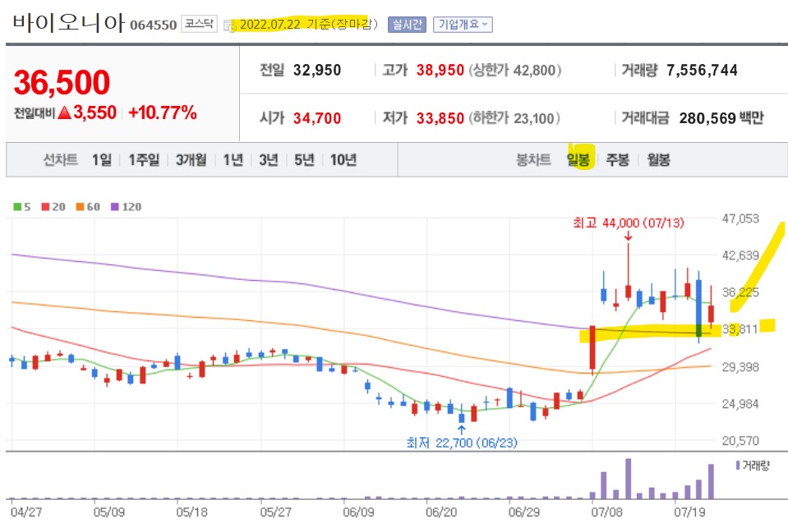The height and width of the screenshot is (532, 788).
Task: Select the 1일 line chart tab
Action: (x=102, y=160)
